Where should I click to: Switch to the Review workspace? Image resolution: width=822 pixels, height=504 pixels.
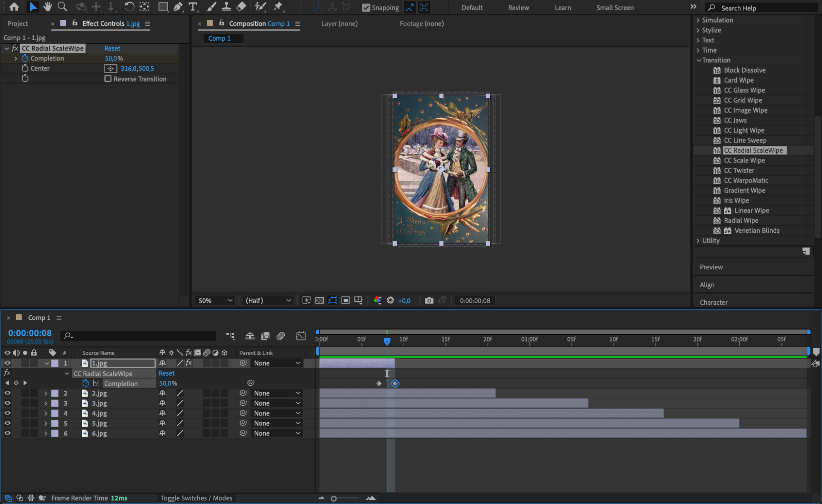pyautogui.click(x=518, y=7)
